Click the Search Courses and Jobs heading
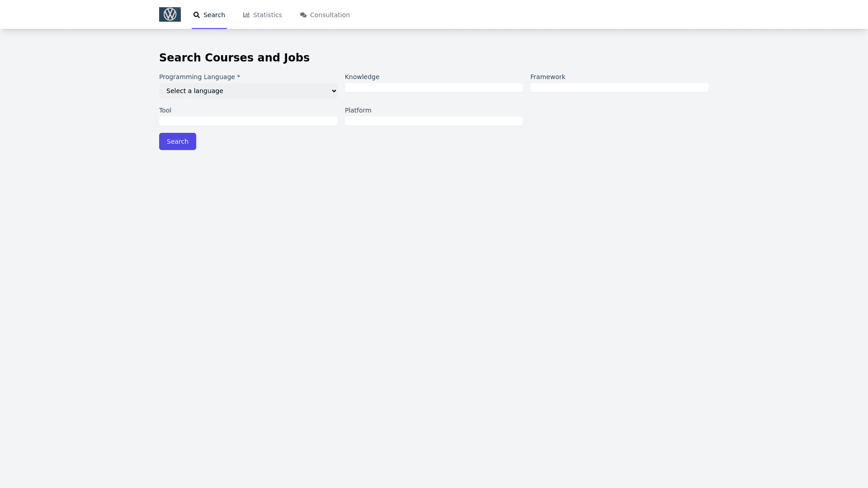Image resolution: width=868 pixels, height=488 pixels. 234,58
